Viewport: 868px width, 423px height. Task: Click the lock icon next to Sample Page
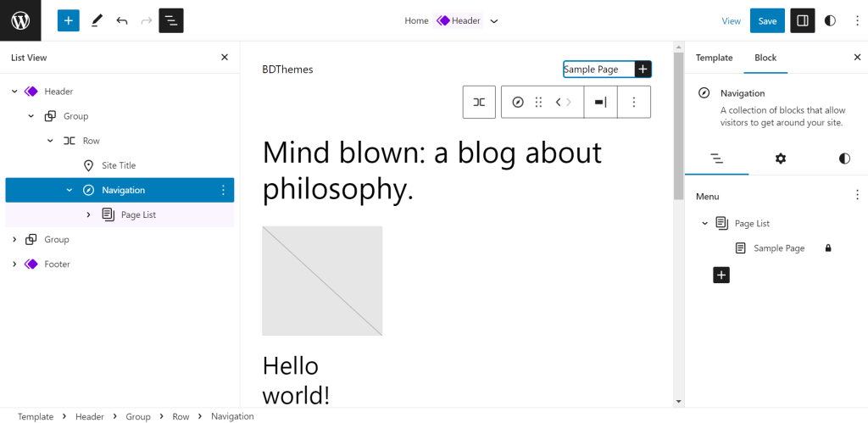pos(828,248)
